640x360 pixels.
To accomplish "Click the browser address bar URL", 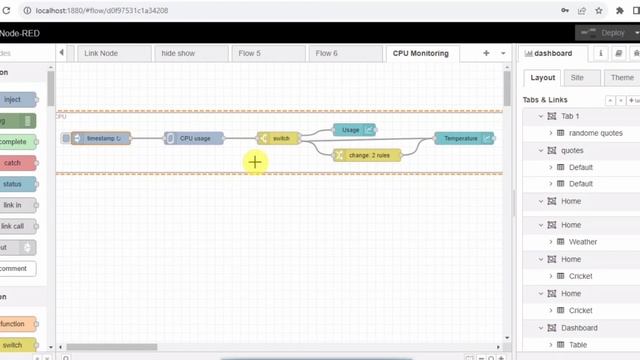I will [102, 11].
